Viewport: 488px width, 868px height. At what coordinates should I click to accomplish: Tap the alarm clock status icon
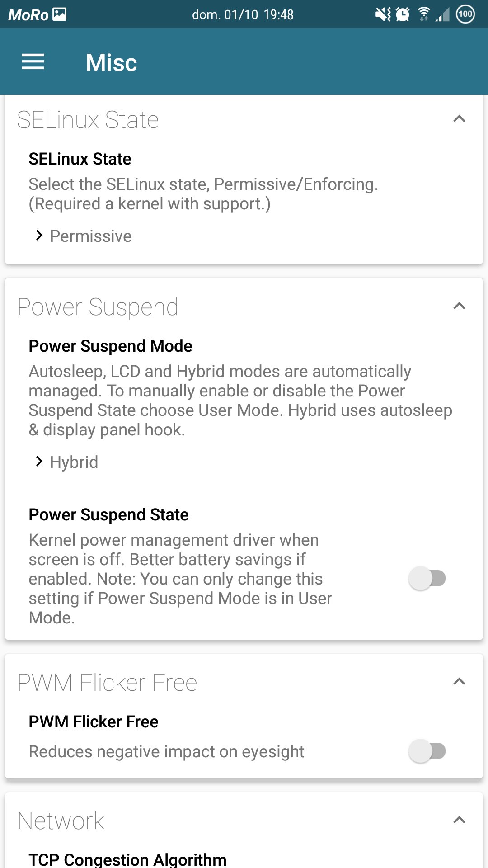pyautogui.click(x=403, y=14)
